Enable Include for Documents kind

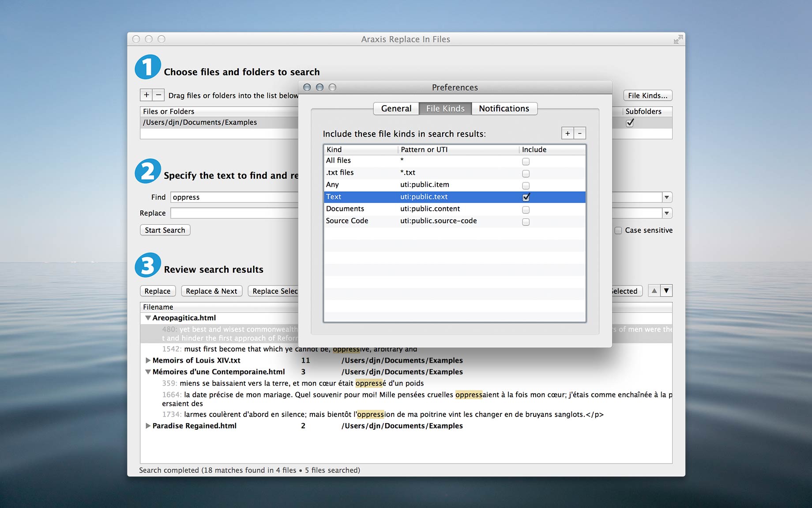526,209
